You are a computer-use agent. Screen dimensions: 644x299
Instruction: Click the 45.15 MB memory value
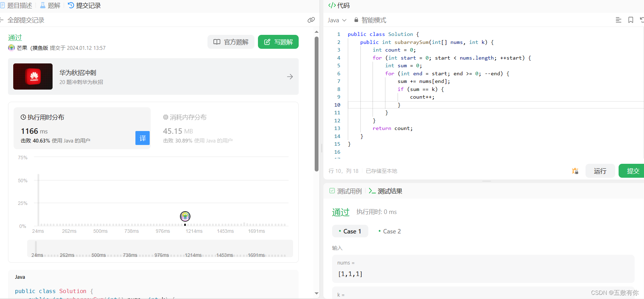click(178, 131)
